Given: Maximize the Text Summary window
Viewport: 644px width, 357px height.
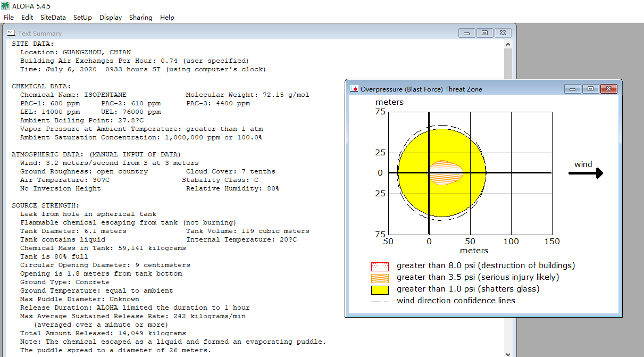Looking at the screenshot, I should (484, 33).
